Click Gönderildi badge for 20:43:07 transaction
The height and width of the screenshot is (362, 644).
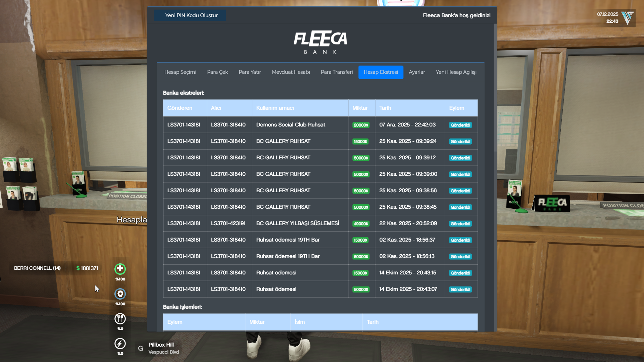(x=460, y=290)
